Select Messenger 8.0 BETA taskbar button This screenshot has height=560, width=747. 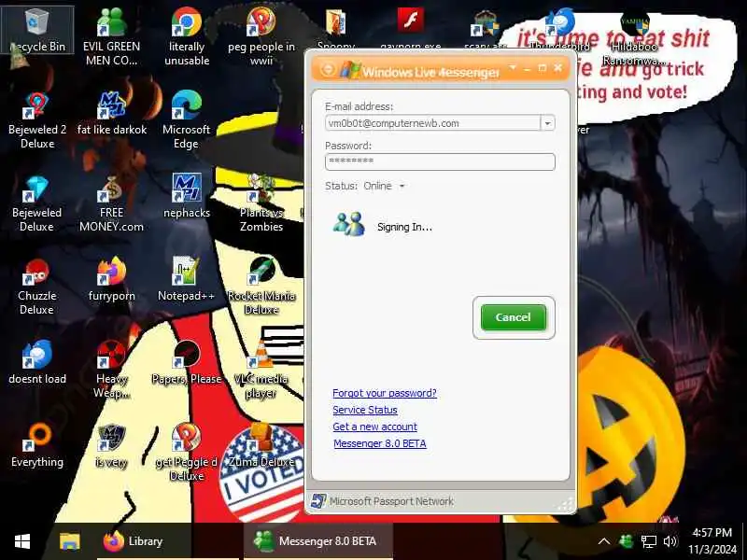318,541
